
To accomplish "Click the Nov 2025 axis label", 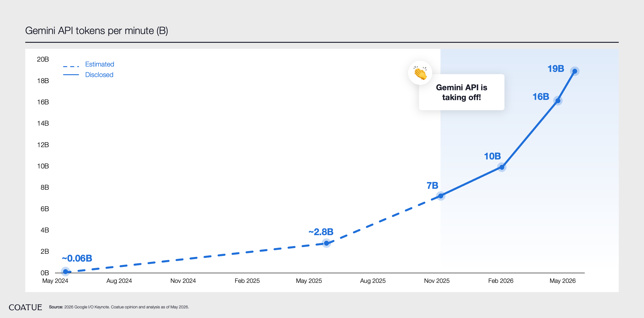I will tap(437, 281).
